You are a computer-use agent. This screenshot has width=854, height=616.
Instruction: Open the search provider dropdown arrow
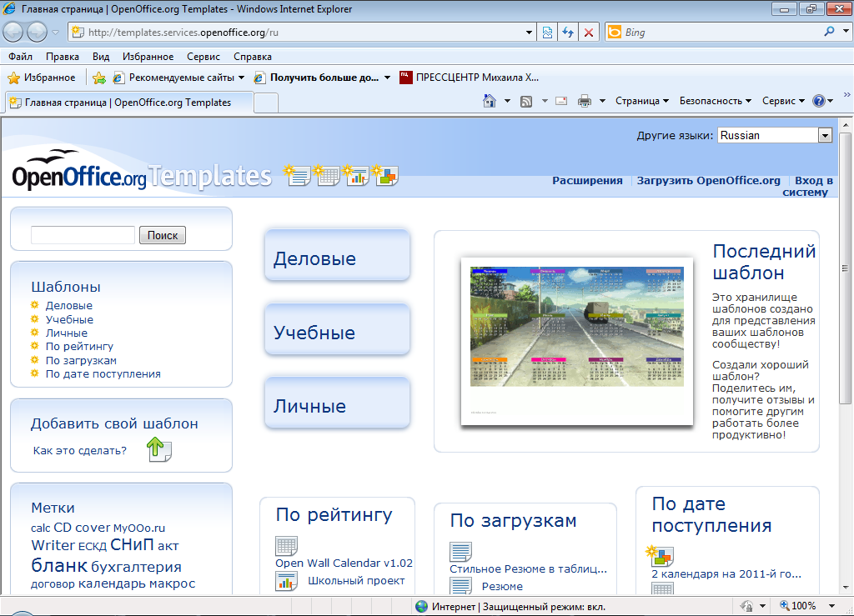click(846, 32)
